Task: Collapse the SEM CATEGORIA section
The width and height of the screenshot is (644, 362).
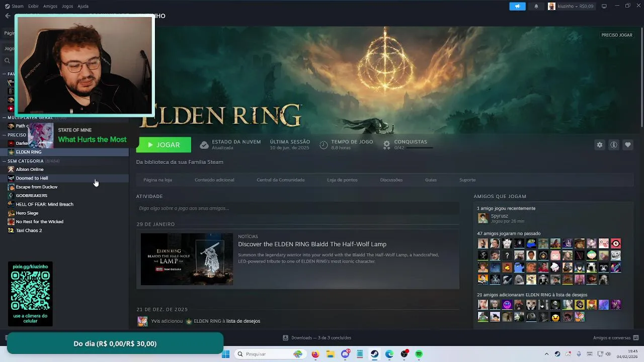Action: (x=5, y=161)
